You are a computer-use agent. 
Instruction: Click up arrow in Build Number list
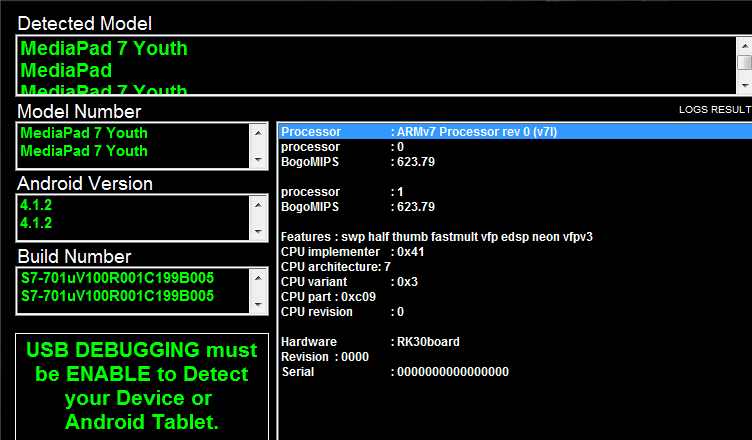click(x=258, y=278)
